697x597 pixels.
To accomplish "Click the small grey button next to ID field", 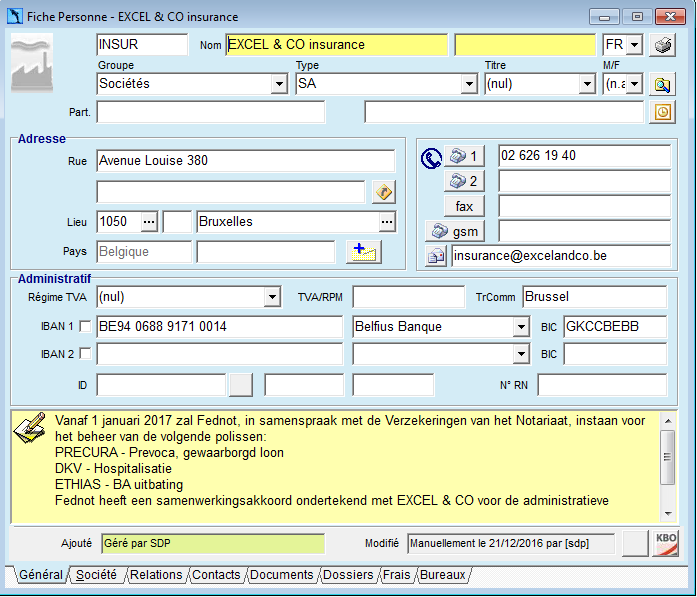I will pos(240,385).
